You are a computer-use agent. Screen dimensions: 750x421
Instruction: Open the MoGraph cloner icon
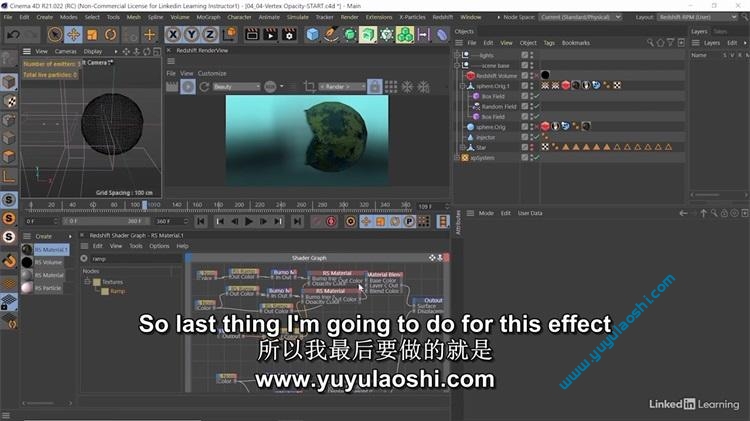tap(405, 34)
